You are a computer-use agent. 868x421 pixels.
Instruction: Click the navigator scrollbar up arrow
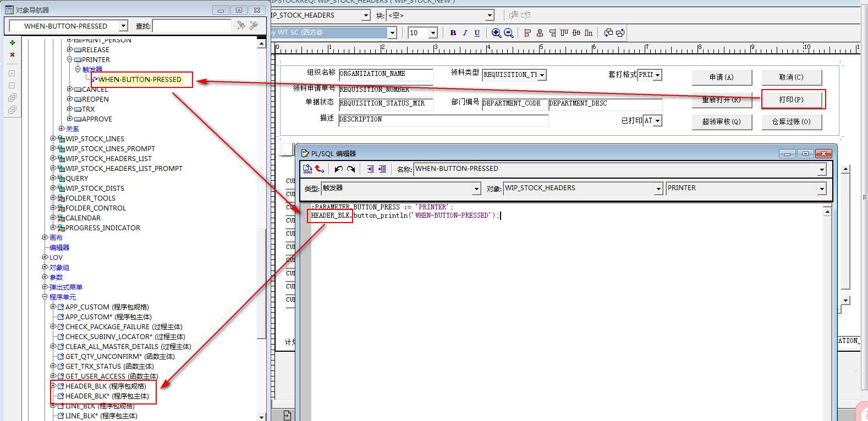pyautogui.click(x=261, y=42)
